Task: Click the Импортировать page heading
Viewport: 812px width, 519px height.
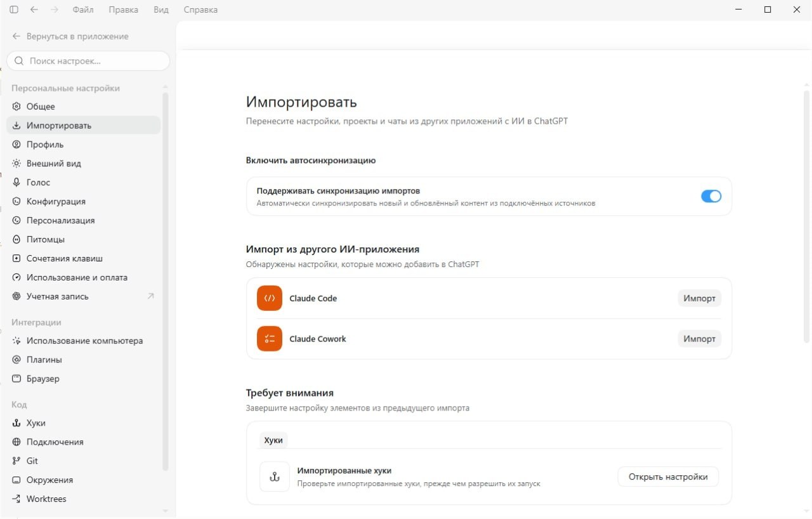Action: [301, 102]
